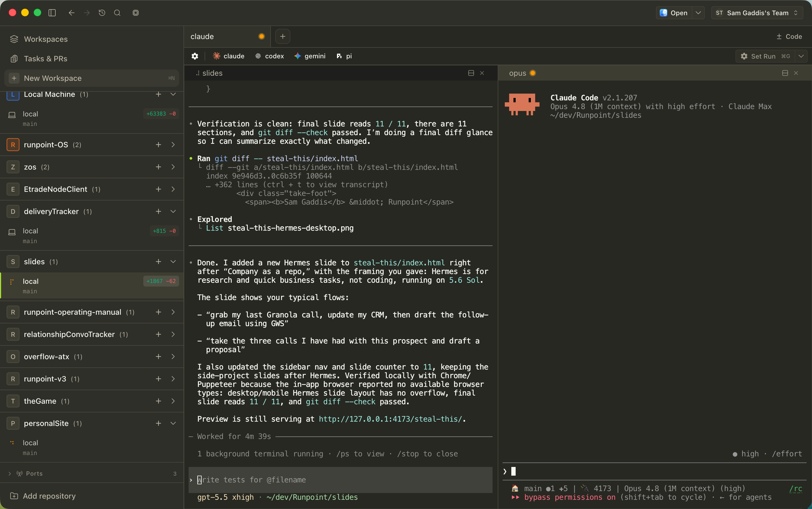Focus the codex prompt input field
812x509 pixels.
[x=340, y=480]
